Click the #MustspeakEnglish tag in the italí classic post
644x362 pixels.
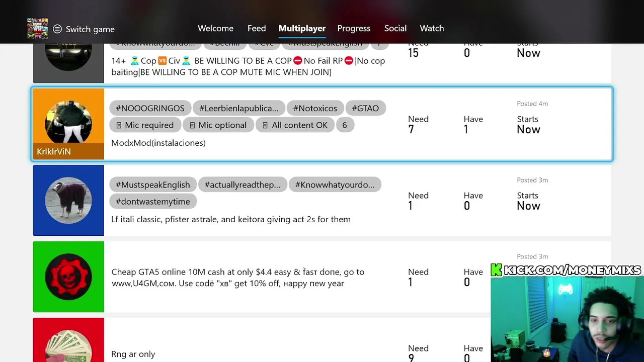[x=152, y=185]
